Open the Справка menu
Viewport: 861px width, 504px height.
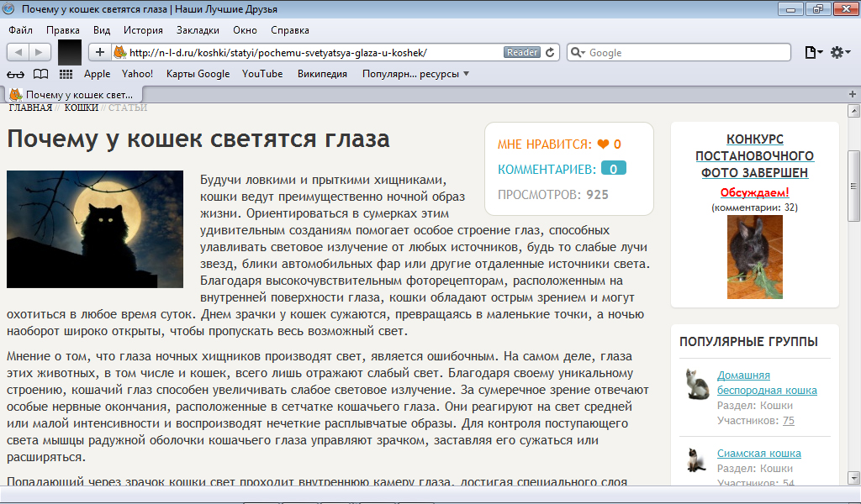coord(290,30)
